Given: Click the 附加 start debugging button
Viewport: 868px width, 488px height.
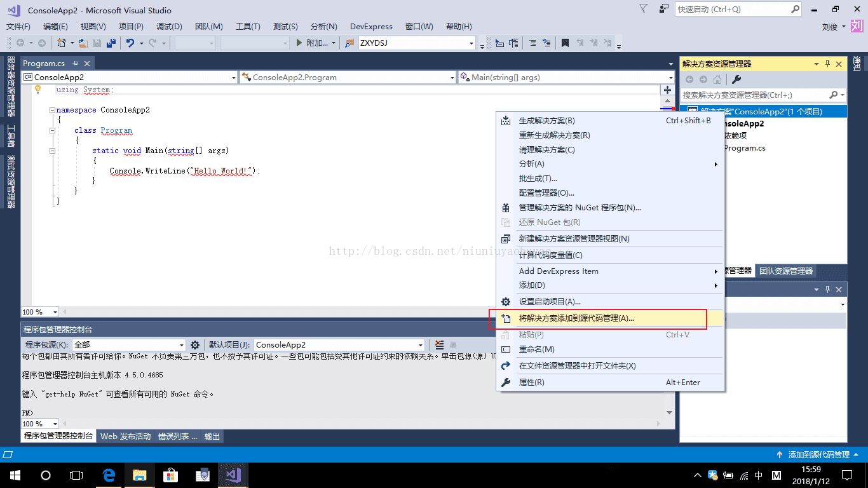Looking at the screenshot, I should (x=313, y=43).
